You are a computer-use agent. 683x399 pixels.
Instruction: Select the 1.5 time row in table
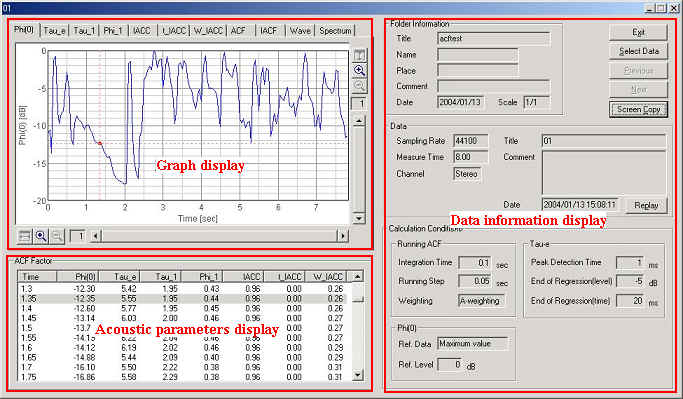[x=182, y=328]
